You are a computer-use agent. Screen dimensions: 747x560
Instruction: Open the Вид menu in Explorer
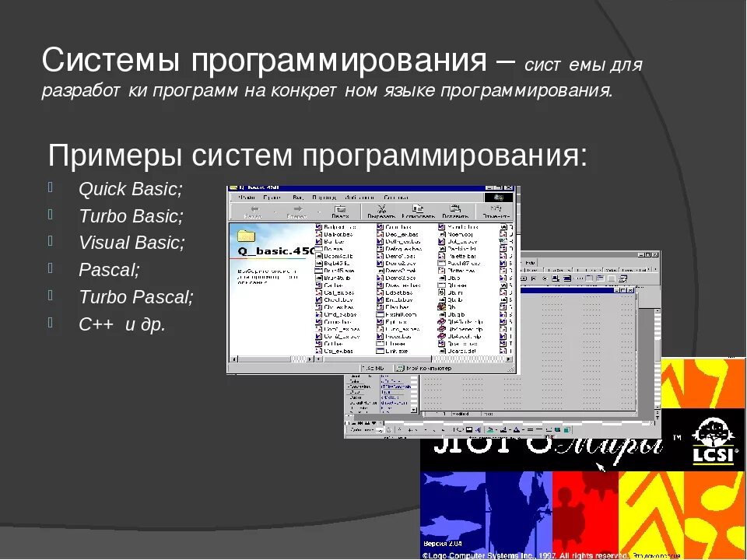click(x=298, y=197)
